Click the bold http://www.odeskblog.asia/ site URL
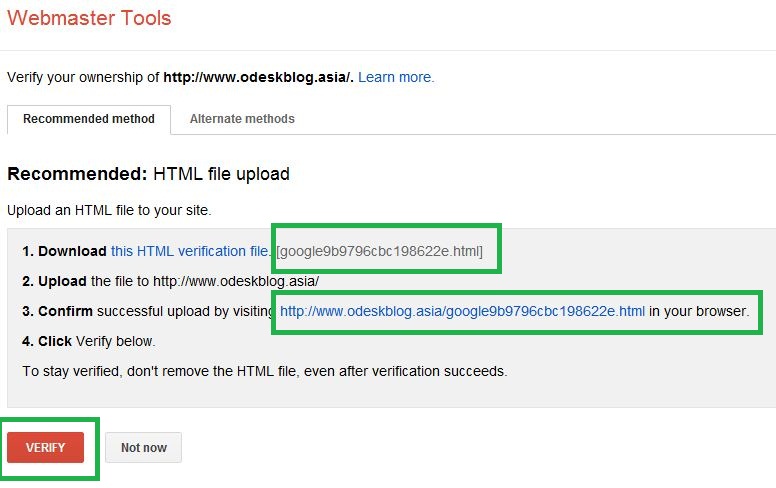This screenshot has height=488, width=776. (258, 77)
